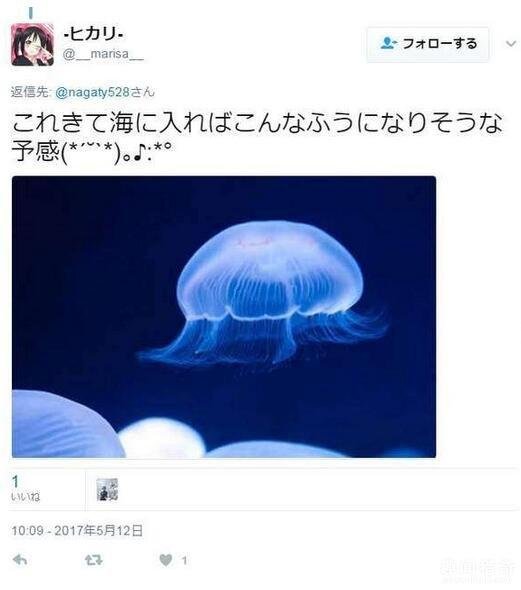The height and width of the screenshot is (590, 521).
Task: Expand the tweet options chevron
Action: (x=511, y=44)
